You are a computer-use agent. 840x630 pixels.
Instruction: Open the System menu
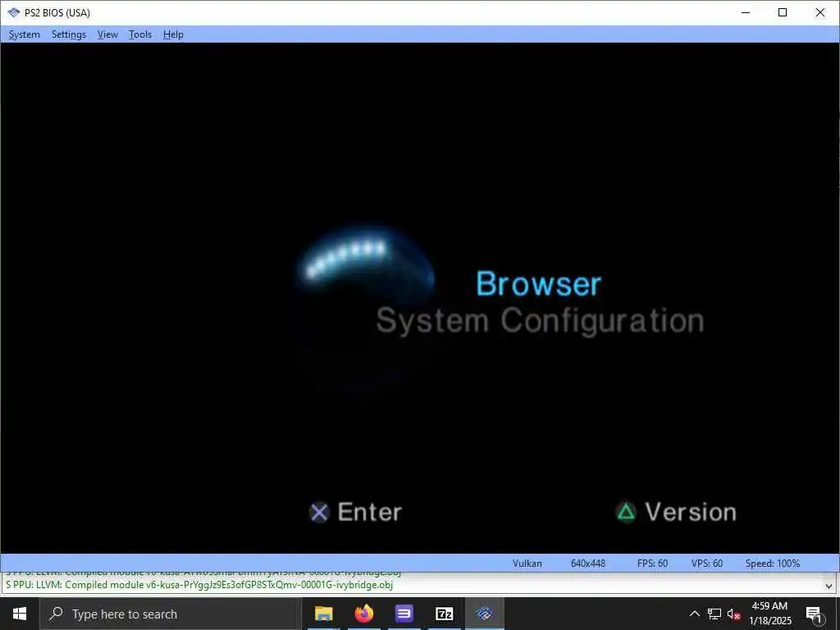(x=24, y=34)
